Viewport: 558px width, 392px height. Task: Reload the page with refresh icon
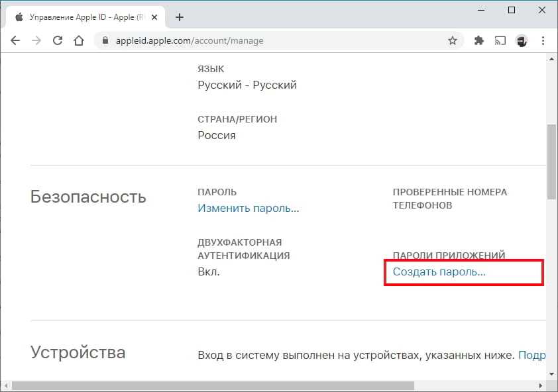(x=58, y=40)
